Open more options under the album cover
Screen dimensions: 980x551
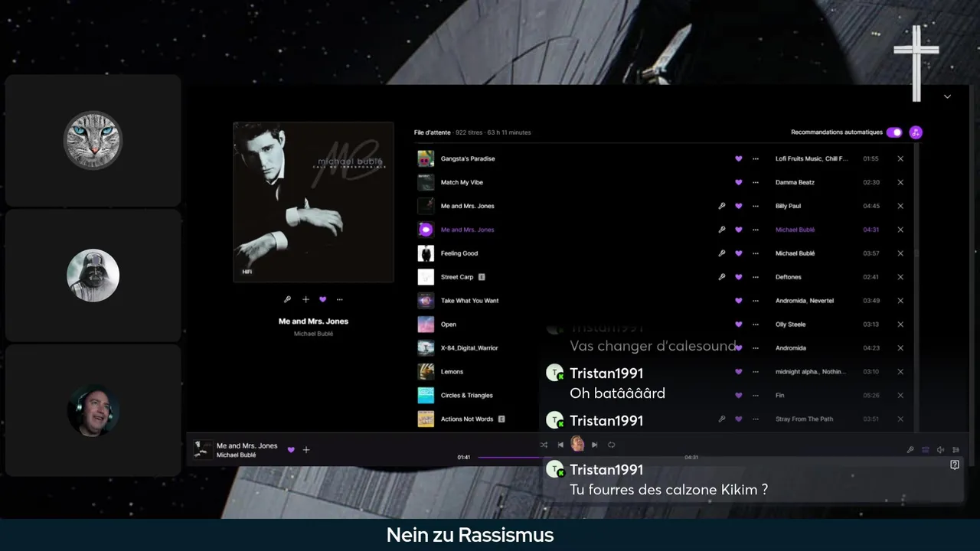tap(340, 299)
